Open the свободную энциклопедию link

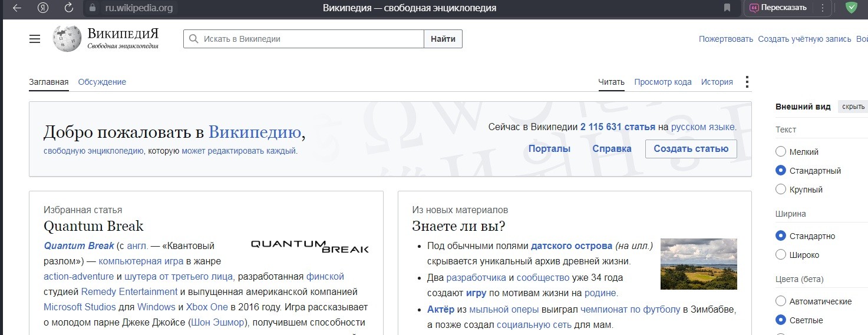coord(94,151)
